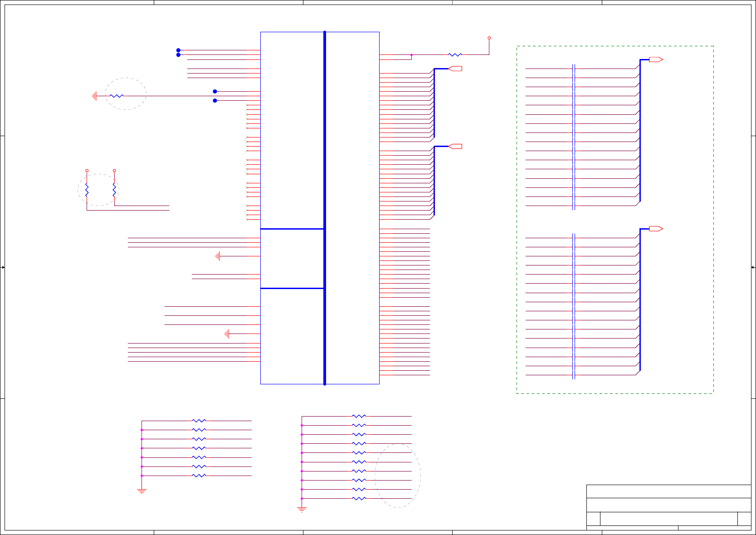
Task: Select the horizontal resistor inside the upper-left dashed circle
Action: [117, 96]
